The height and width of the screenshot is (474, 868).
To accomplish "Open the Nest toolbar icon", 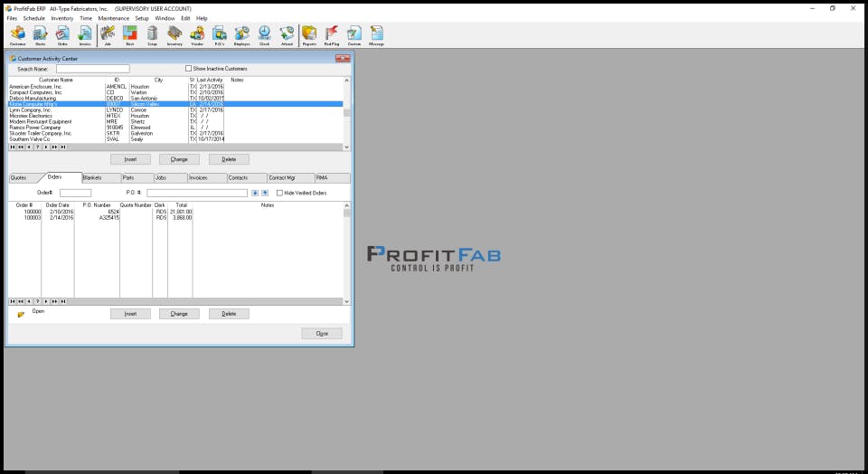I will (129, 35).
